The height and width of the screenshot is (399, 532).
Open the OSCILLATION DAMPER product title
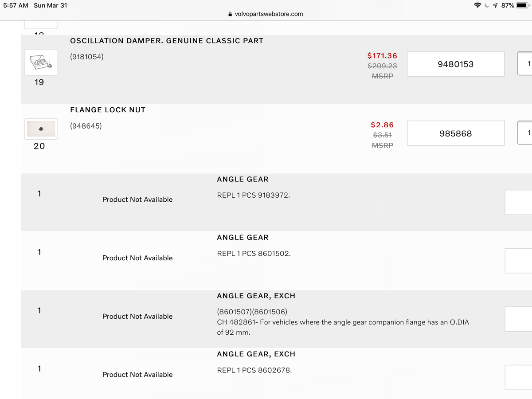tap(167, 41)
